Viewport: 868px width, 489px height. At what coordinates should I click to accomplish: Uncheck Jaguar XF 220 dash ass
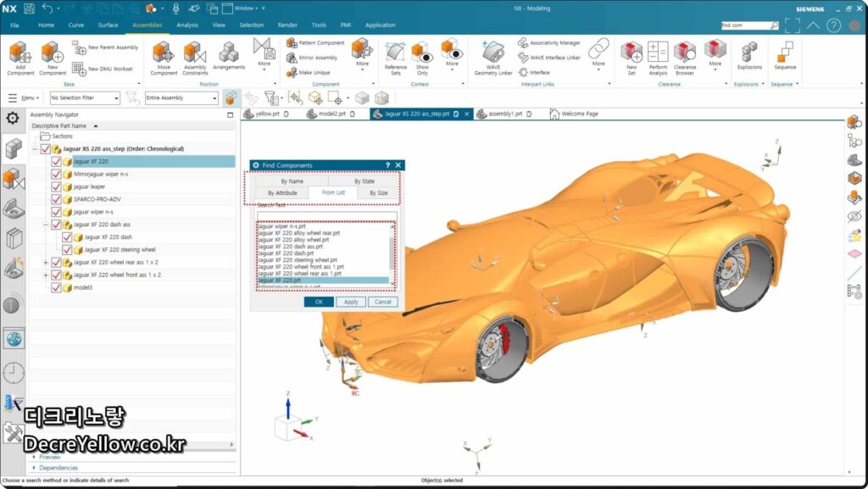click(x=56, y=225)
